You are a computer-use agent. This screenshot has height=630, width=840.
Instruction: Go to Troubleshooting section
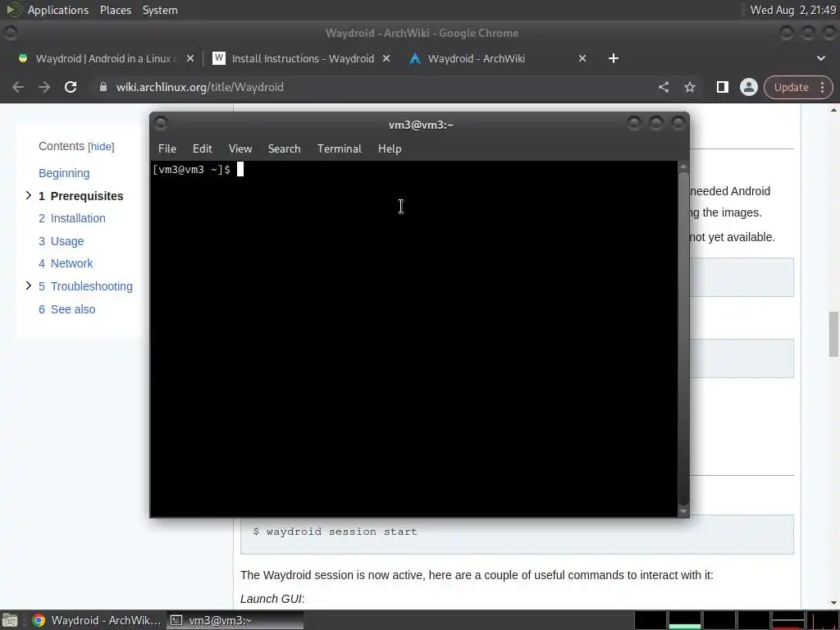point(85,286)
